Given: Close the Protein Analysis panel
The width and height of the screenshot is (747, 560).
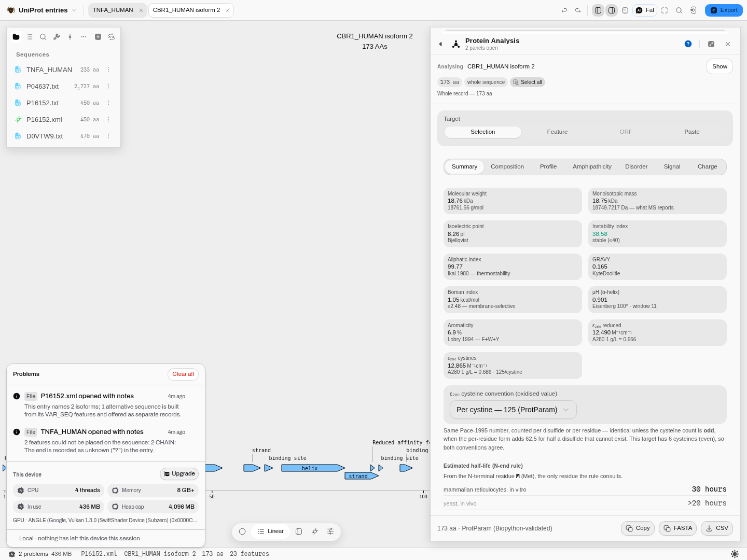Looking at the screenshot, I should click(x=728, y=44).
